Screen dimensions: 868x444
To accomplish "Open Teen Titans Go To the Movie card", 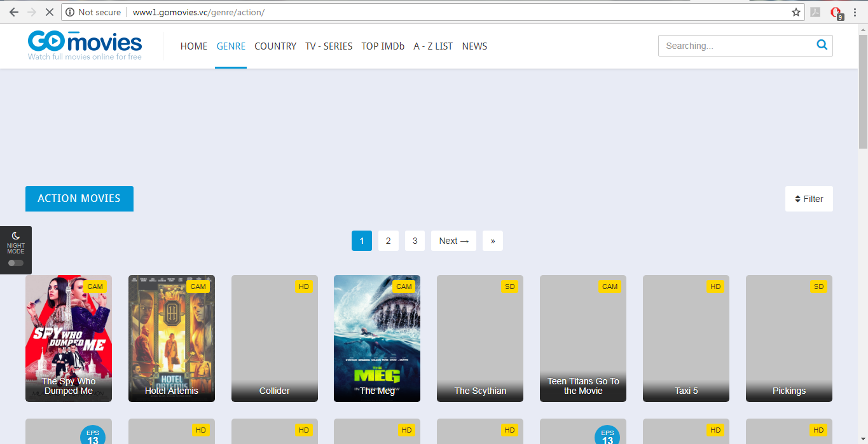I will click(583, 339).
